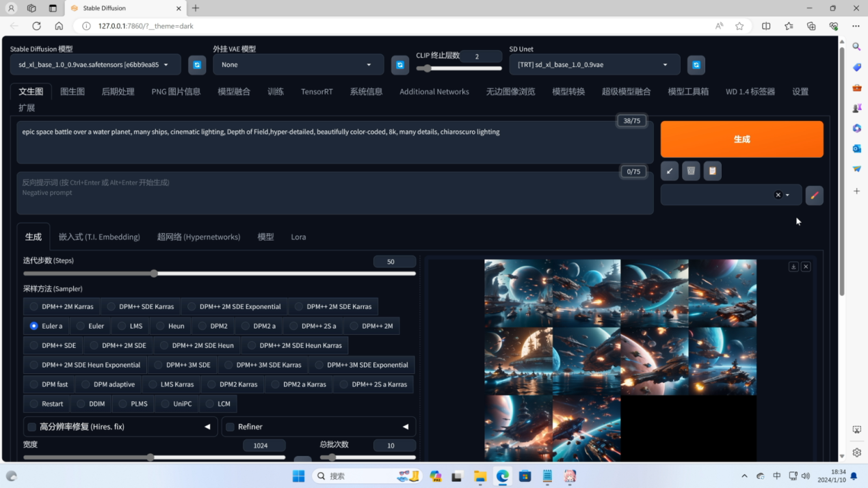868x488 pixels.
Task: Click the clipboard icon under the generate button
Action: (712, 171)
